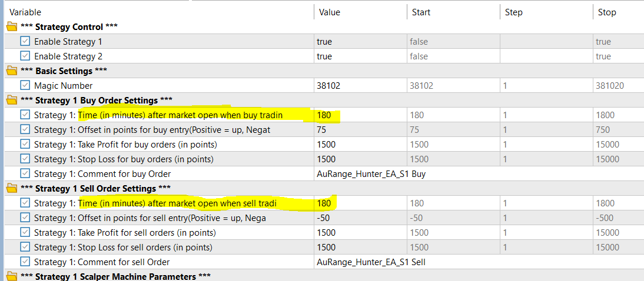
Task: Toggle the Enable Strategy 2 checkbox
Action: coord(25,56)
